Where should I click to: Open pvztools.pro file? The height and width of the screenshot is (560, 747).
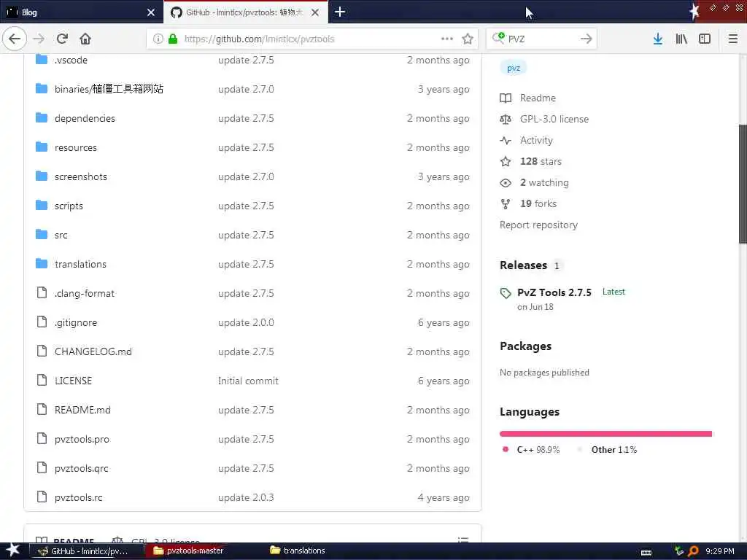pyautogui.click(x=82, y=439)
